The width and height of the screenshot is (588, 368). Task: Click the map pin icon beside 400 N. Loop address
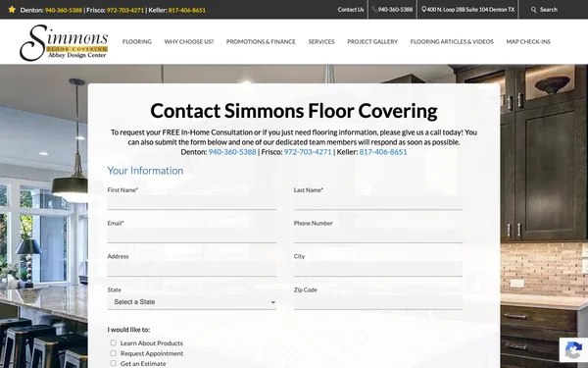click(x=423, y=10)
